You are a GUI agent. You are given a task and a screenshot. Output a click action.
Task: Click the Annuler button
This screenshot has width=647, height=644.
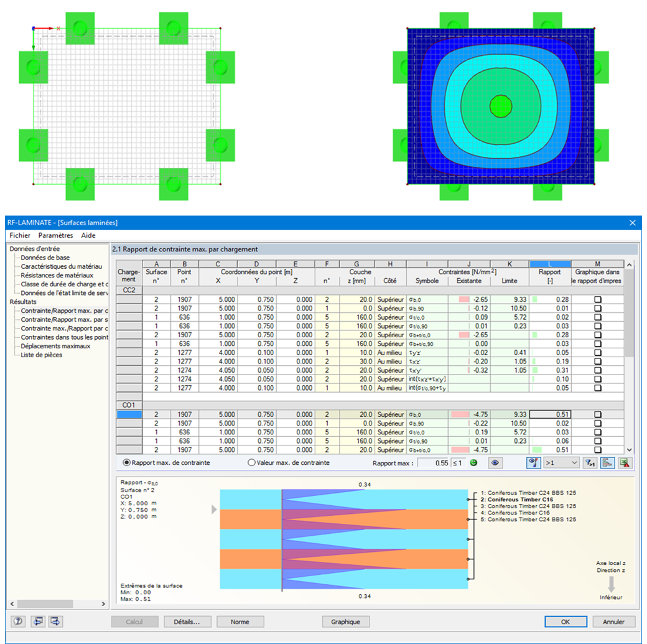click(613, 622)
